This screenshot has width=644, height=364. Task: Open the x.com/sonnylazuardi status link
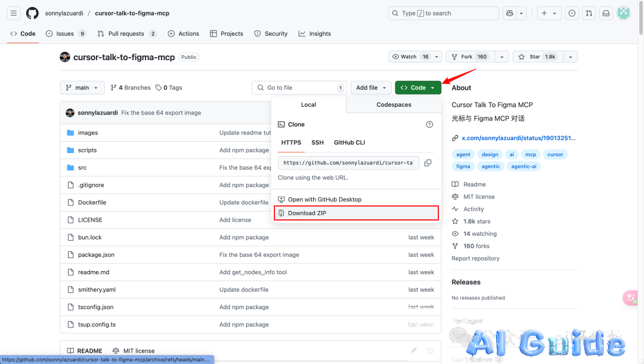click(518, 138)
